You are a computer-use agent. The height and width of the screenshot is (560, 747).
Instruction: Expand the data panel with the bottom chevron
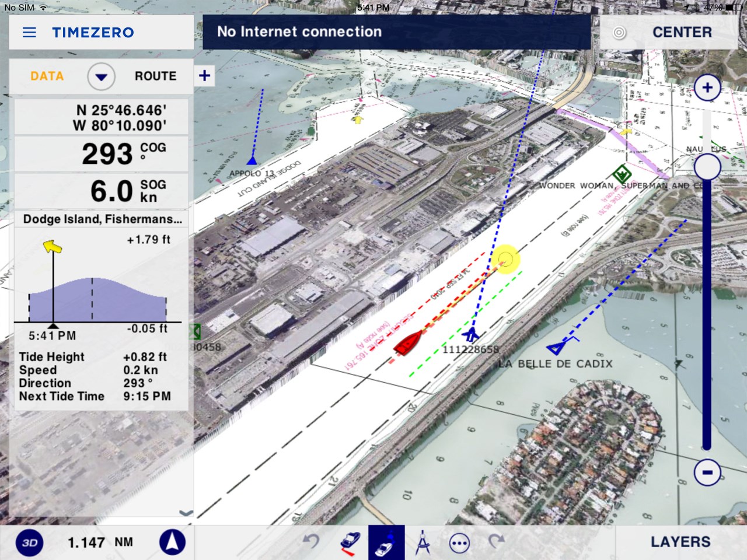pyautogui.click(x=186, y=513)
